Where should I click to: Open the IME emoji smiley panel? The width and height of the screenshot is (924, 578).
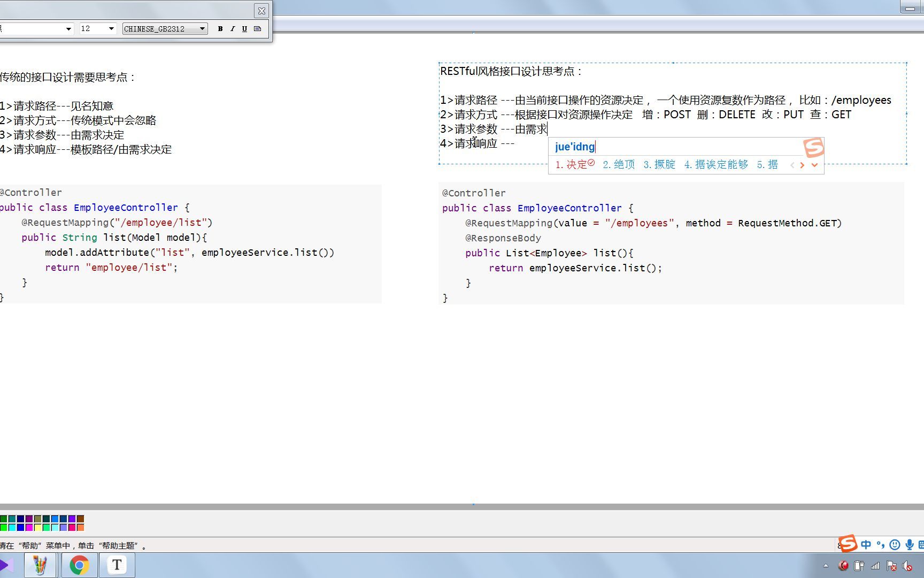[x=895, y=545]
